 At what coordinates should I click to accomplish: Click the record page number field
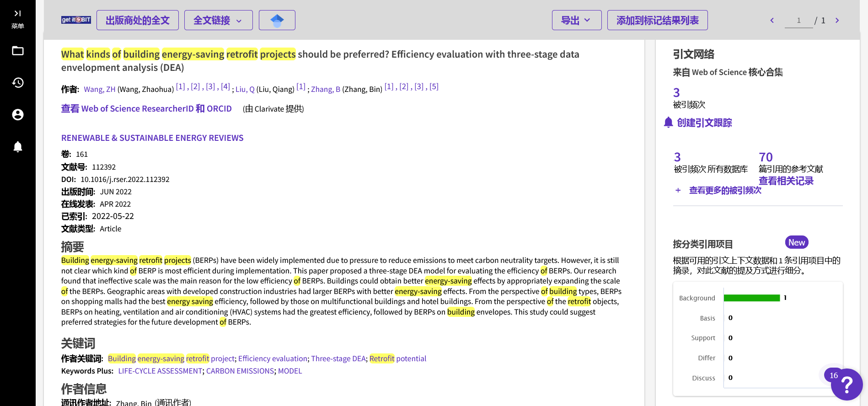798,21
